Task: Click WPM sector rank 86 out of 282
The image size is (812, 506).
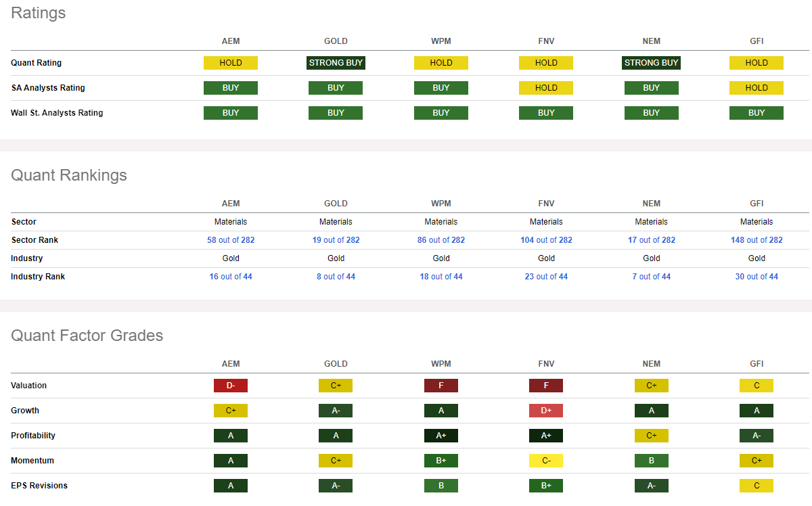Action: click(x=441, y=240)
